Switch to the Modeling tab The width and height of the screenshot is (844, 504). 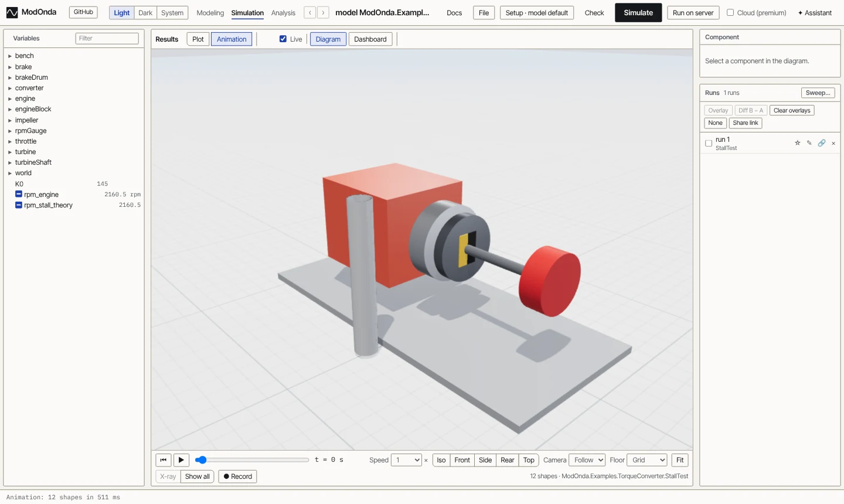coord(210,13)
